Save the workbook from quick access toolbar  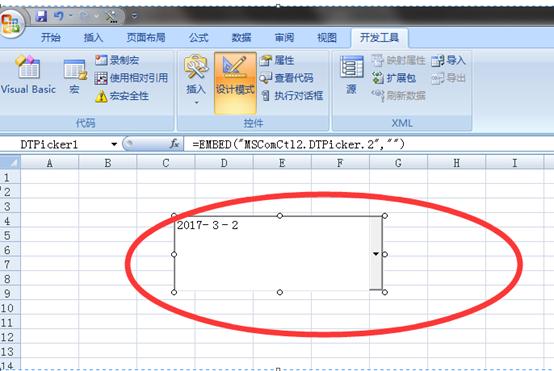(41, 16)
